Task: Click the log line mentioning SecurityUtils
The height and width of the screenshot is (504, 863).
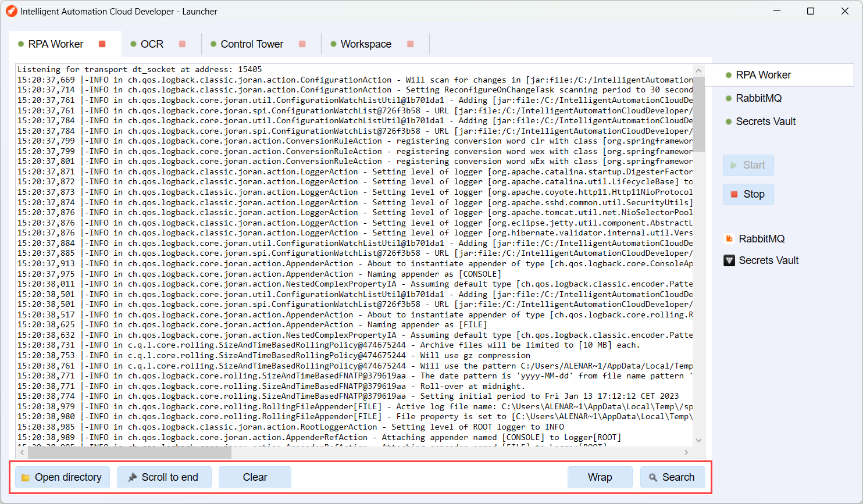Action: point(355,202)
